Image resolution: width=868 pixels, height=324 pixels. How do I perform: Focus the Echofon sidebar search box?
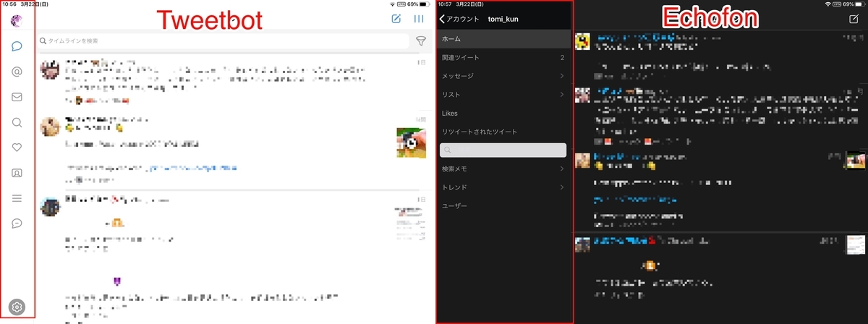(503, 150)
